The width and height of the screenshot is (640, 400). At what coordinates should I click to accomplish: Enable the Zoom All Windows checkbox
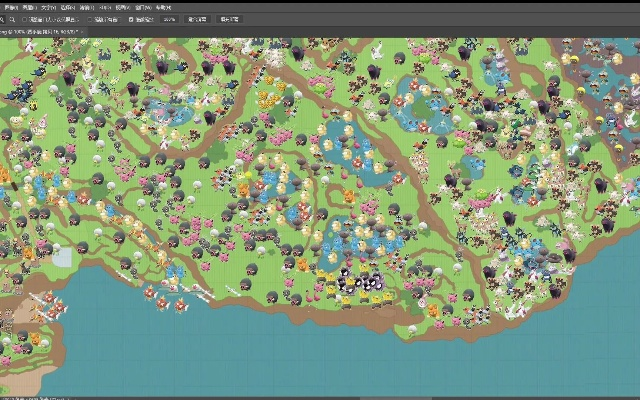(88, 18)
